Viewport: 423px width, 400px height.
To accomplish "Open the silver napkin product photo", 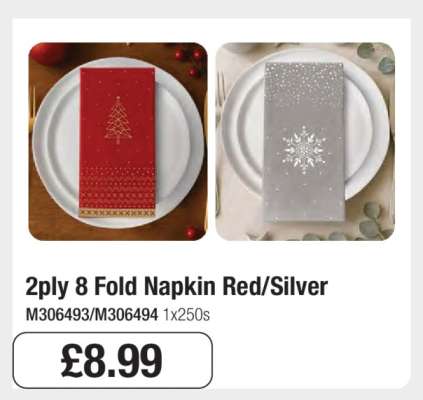I will pyautogui.click(x=305, y=141).
